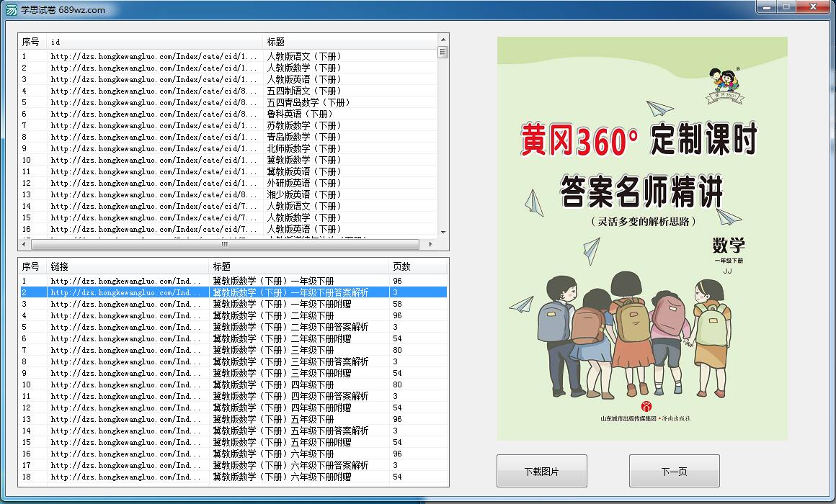Click the upper list's scroll-up arrow
The image size is (836, 504).
pos(443,40)
